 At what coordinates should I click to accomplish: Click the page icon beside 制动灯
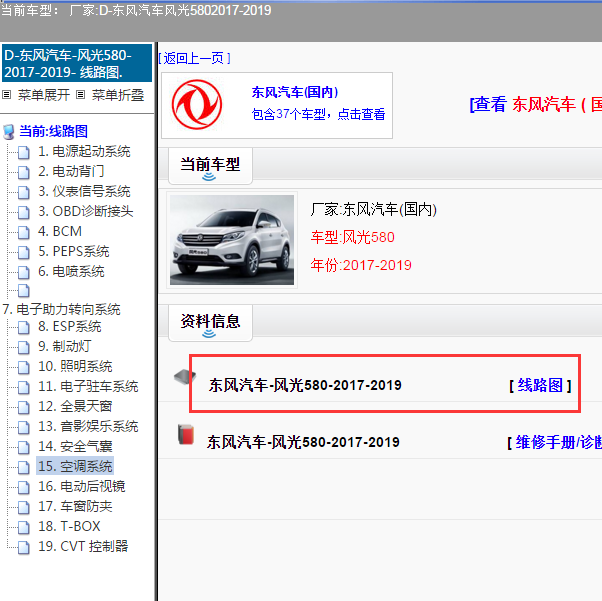click(x=23, y=347)
